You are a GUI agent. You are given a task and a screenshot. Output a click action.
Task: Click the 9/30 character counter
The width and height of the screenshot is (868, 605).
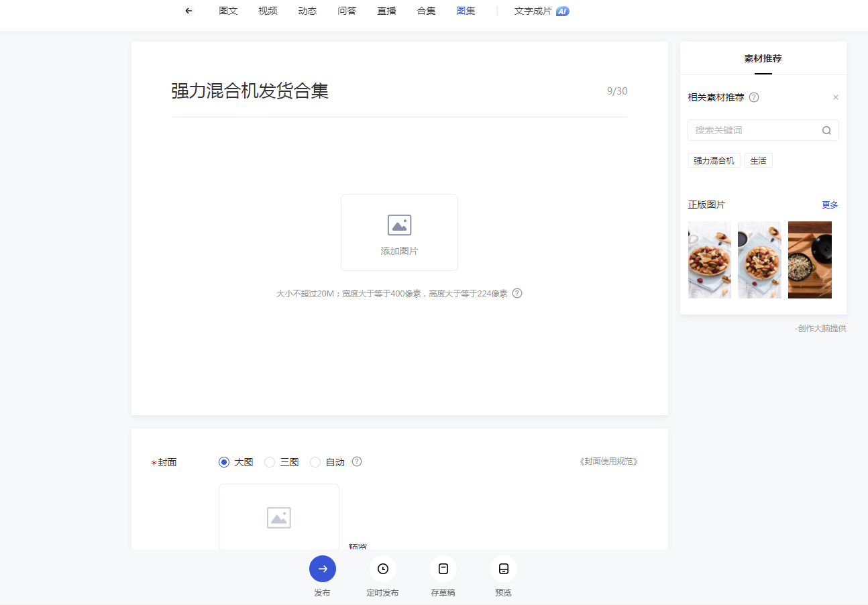[x=617, y=91]
